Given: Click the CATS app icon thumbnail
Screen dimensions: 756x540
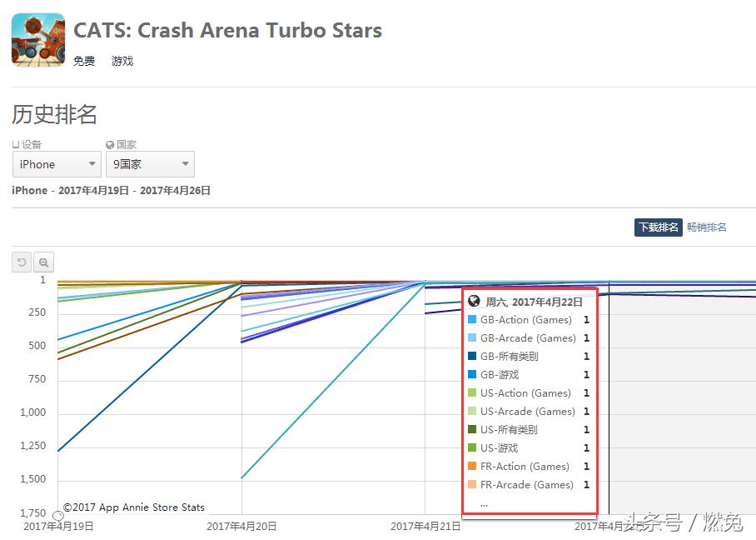Looking at the screenshot, I should (x=38, y=40).
